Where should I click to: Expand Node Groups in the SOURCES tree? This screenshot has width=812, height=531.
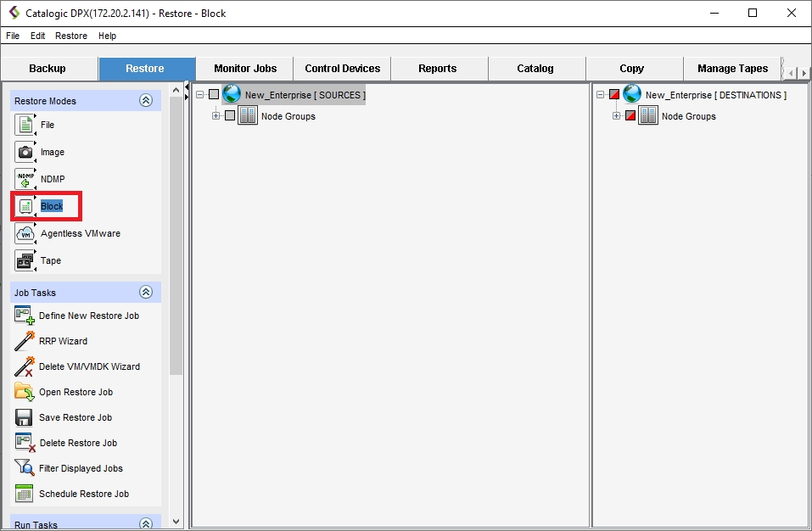point(216,116)
